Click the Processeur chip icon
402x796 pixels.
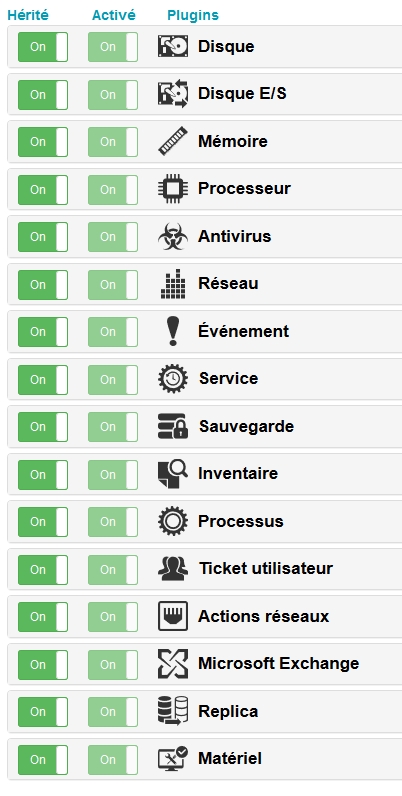pos(173,189)
